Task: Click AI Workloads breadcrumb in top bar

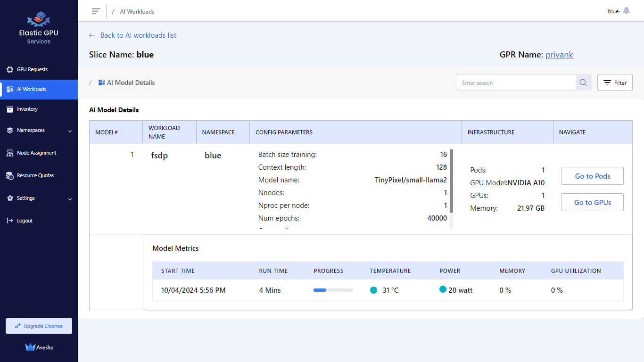Action: pyautogui.click(x=137, y=11)
